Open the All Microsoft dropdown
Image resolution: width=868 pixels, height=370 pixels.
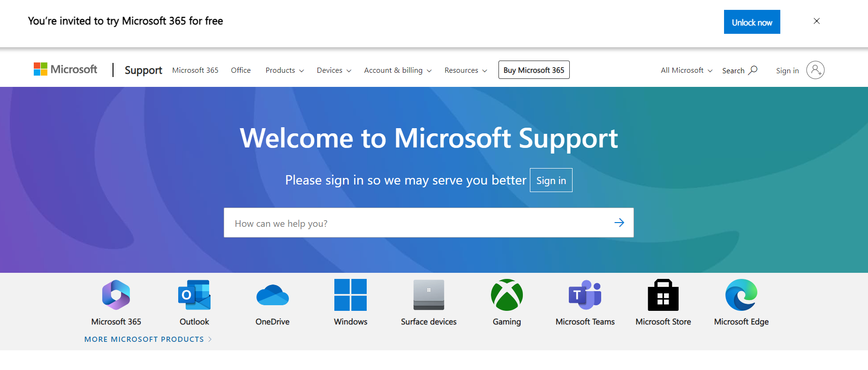pos(687,70)
